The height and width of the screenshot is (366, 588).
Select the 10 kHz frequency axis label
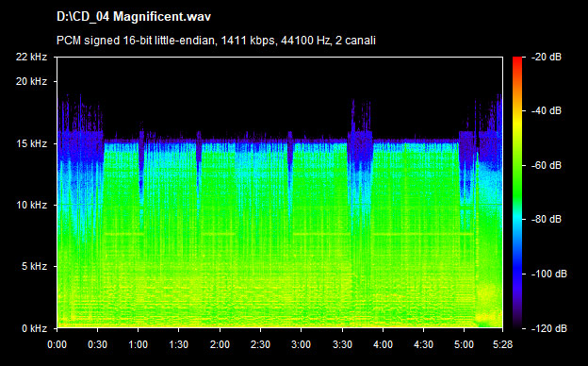click(x=31, y=205)
